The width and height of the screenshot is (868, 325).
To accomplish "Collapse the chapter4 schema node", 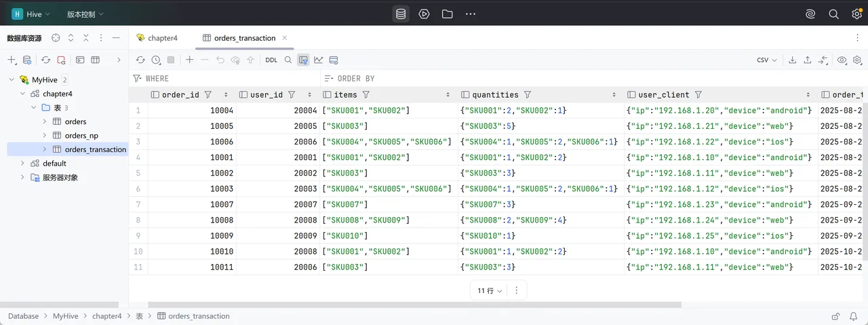I will click(x=22, y=94).
